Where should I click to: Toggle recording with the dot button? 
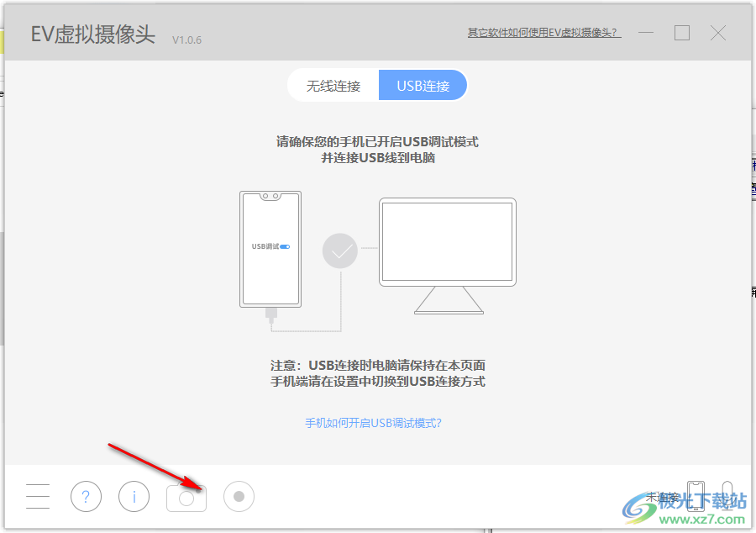pyautogui.click(x=239, y=497)
